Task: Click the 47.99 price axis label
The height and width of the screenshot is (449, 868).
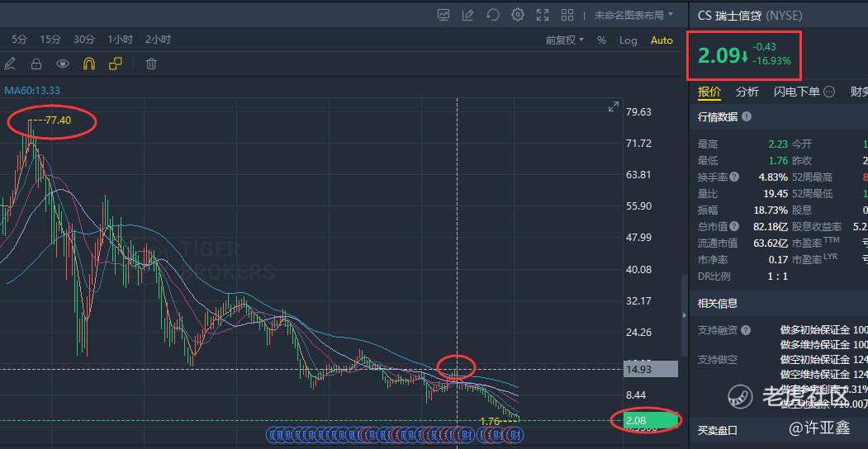Action: 638,238
